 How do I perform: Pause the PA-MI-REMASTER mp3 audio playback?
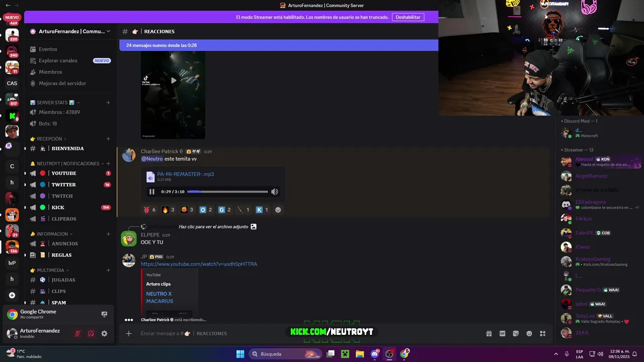click(152, 192)
